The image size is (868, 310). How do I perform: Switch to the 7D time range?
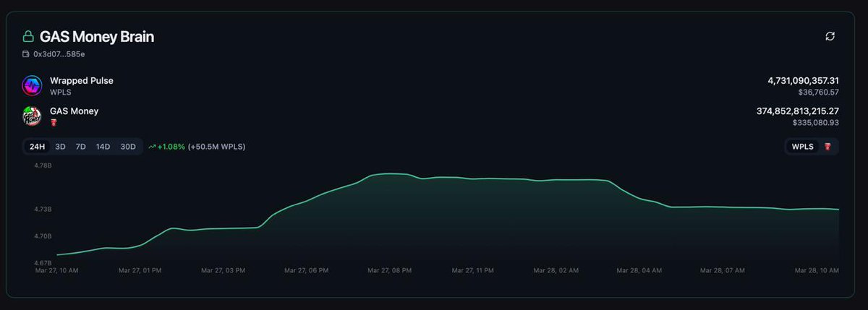pos(81,147)
